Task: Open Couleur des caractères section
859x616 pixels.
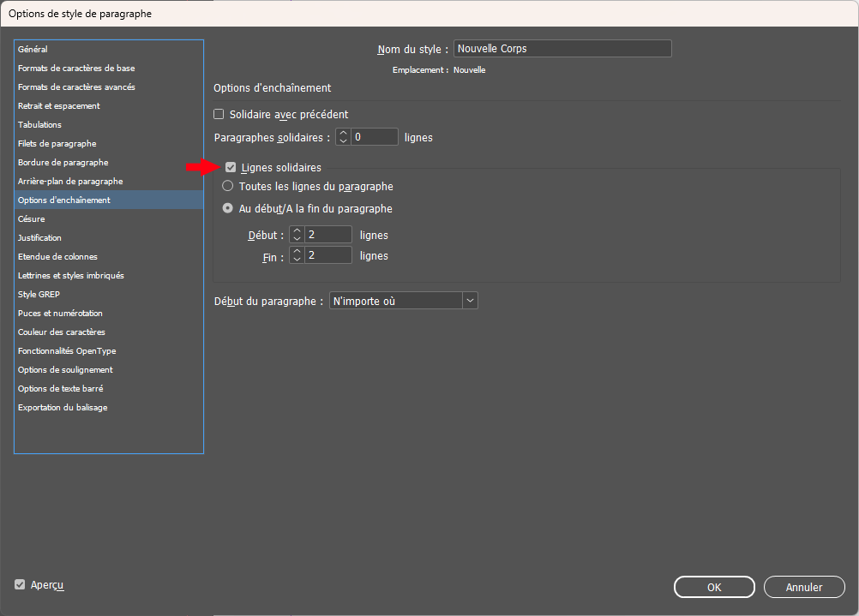Action: [x=62, y=332]
